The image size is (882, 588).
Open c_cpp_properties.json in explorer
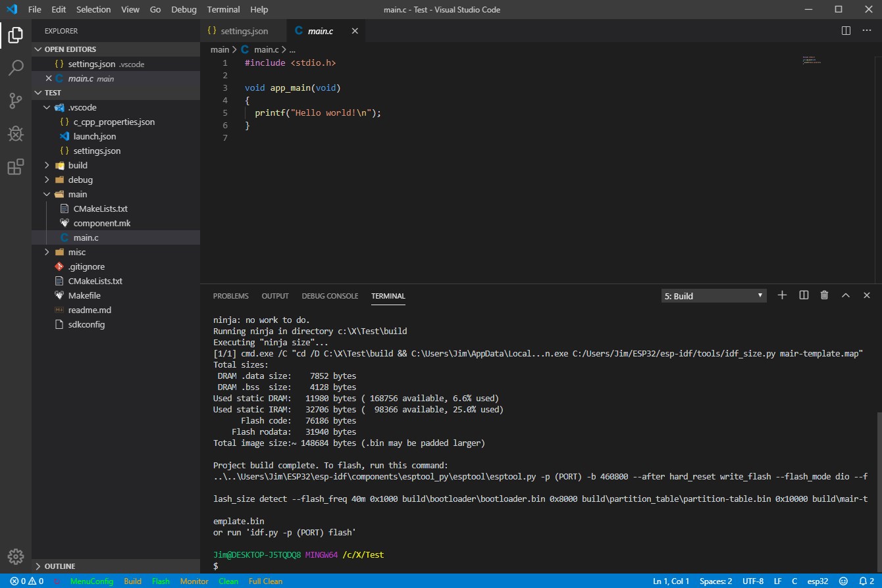click(x=116, y=122)
